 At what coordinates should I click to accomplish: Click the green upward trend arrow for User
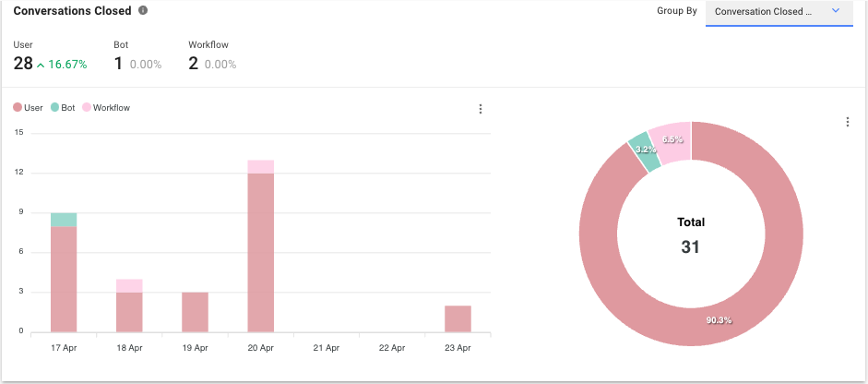(42, 65)
